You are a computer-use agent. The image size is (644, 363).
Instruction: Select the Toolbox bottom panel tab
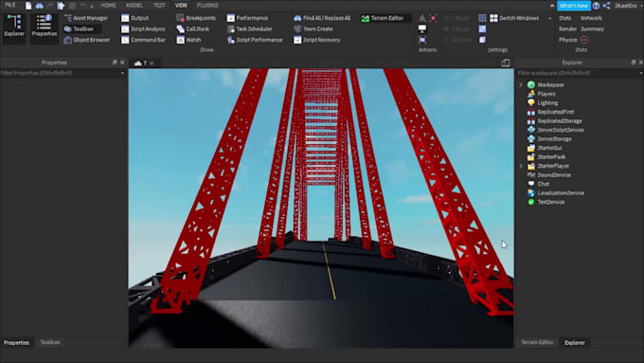[50, 342]
